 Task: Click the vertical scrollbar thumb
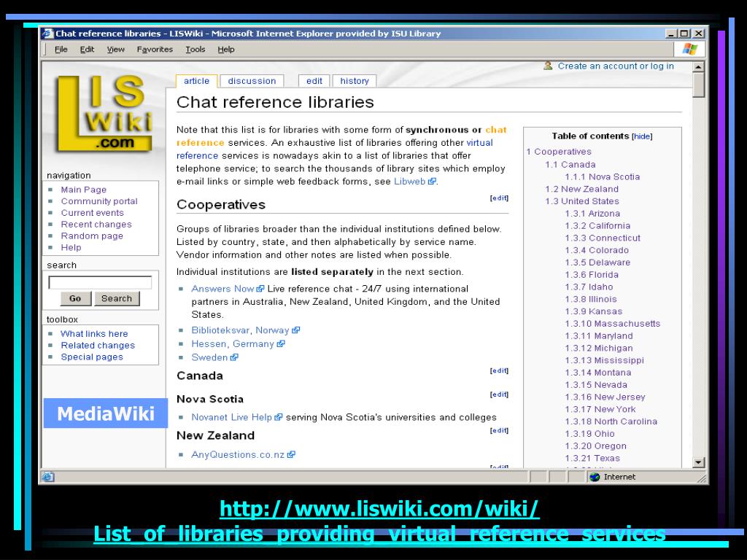(698, 85)
